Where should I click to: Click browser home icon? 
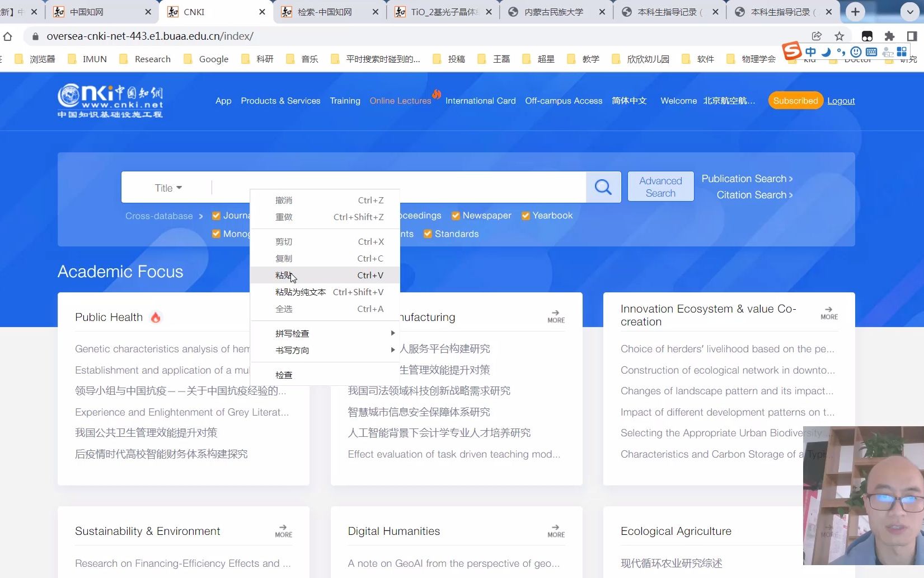(x=7, y=36)
